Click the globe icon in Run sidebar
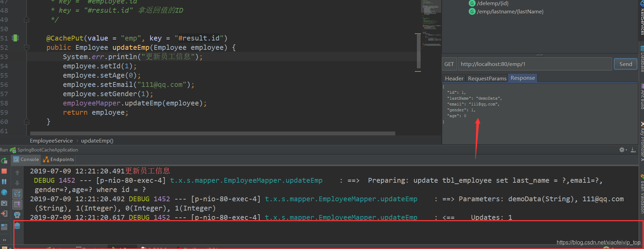 pyautogui.click(x=4, y=192)
